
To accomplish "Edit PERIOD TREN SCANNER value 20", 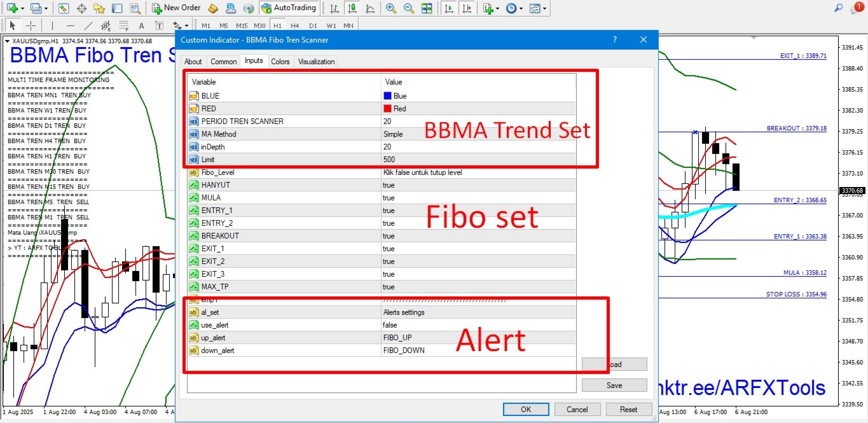I will (x=478, y=121).
